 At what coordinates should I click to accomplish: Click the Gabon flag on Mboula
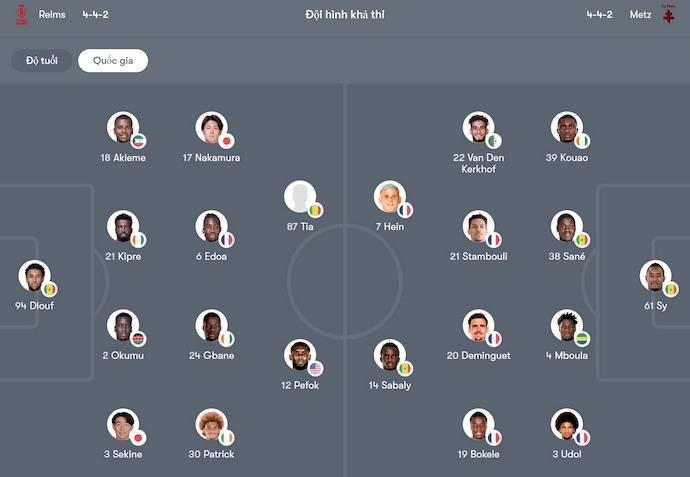582,339
